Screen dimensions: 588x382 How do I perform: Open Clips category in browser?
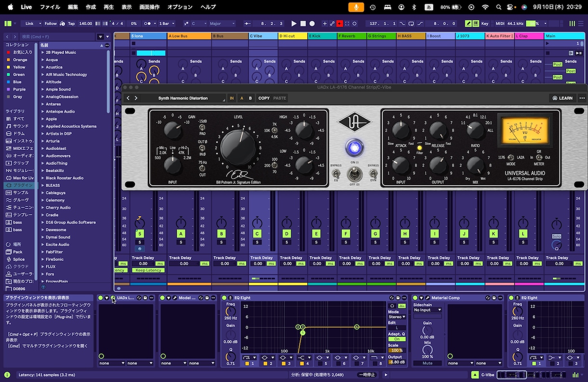pyautogui.click(x=18, y=163)
